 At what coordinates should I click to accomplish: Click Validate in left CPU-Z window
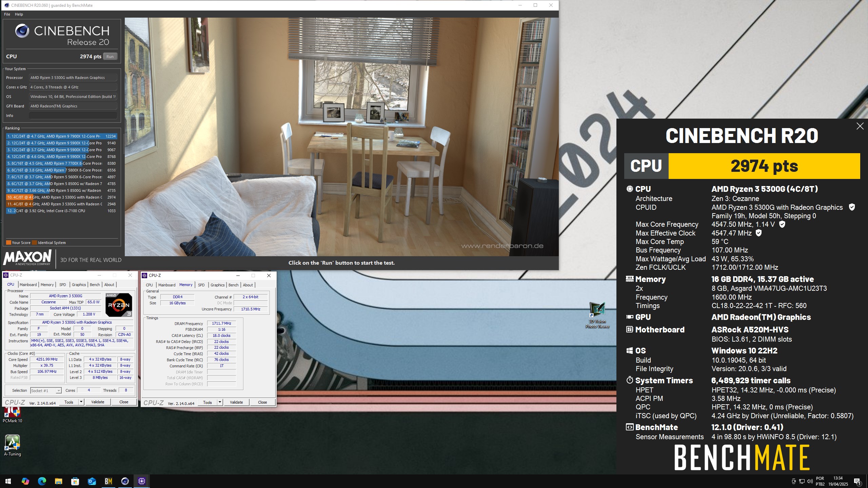point(98,402)
